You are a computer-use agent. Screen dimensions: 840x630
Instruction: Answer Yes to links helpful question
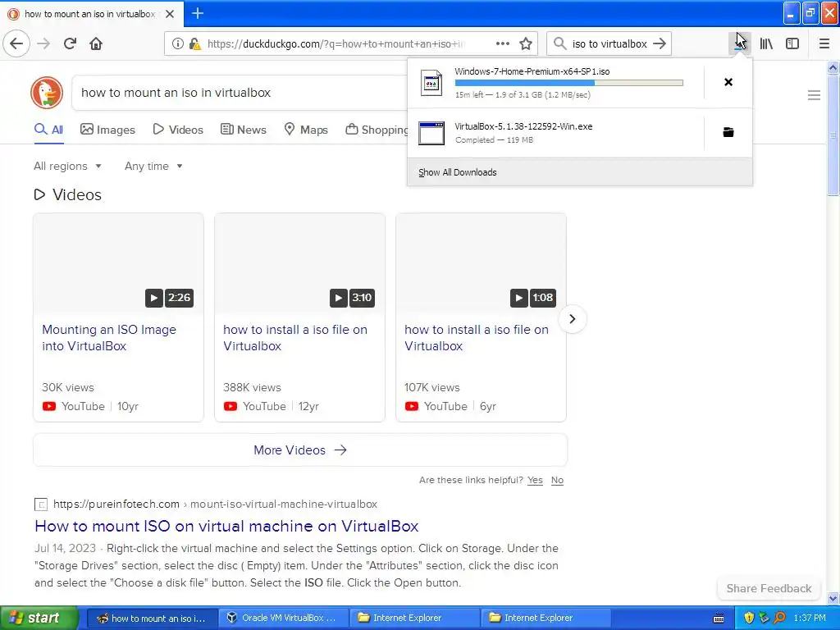[x=535, y=480]
